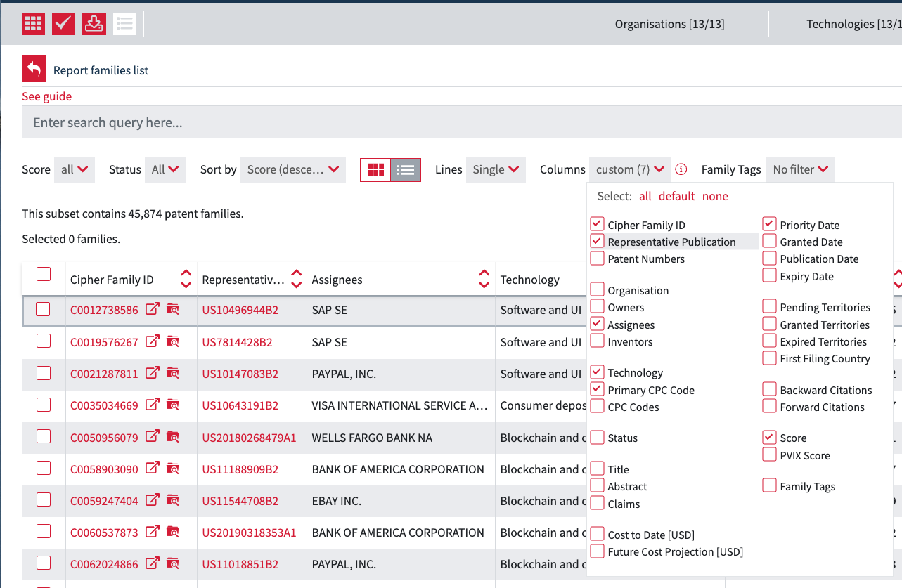Open C0019576267 external link icon
Viewport: 902px width, 588px height.
(x=153, y=341)
